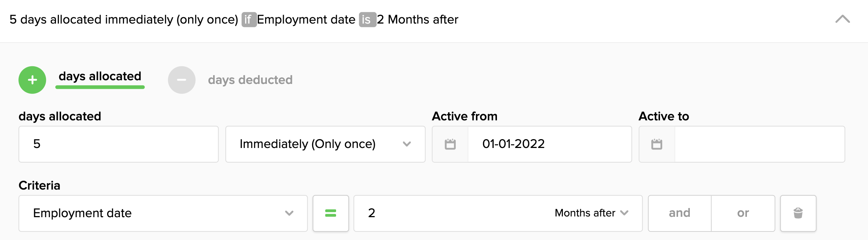The width and height of the screenshot is (868, 240).
Task: Click the "if" badge in the rule summary
Action: pos(248,20)
